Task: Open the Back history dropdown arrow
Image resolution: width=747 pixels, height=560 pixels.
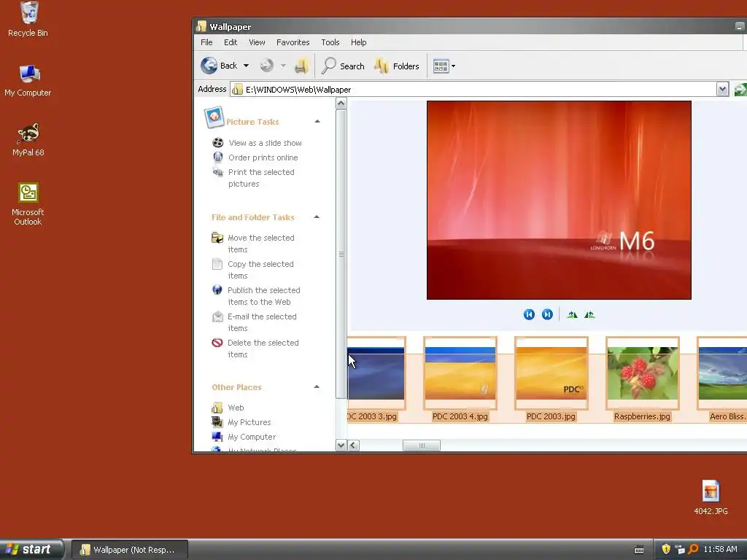Action: coord(247,66)
